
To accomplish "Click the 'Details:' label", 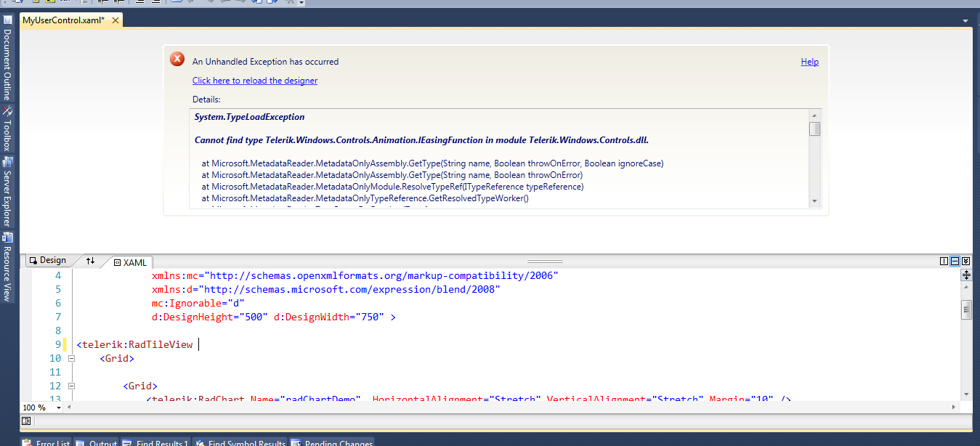I will pyautogui.click(x=206, y=100).
